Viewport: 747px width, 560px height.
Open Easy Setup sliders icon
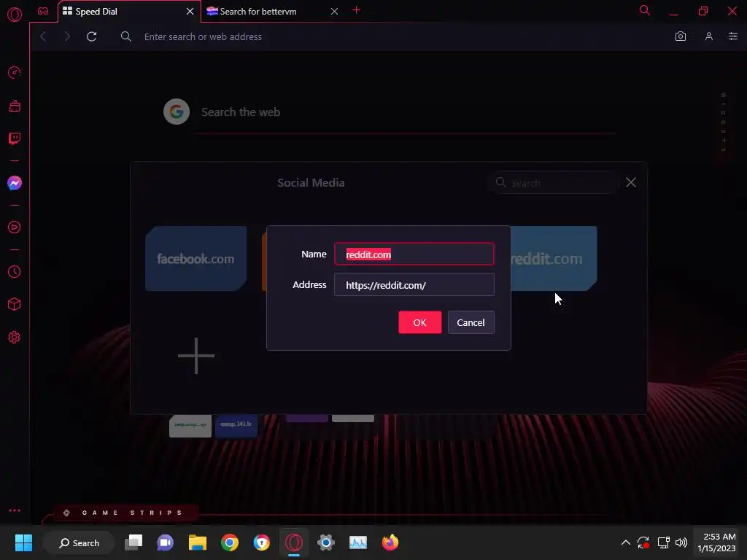[732, 36]
